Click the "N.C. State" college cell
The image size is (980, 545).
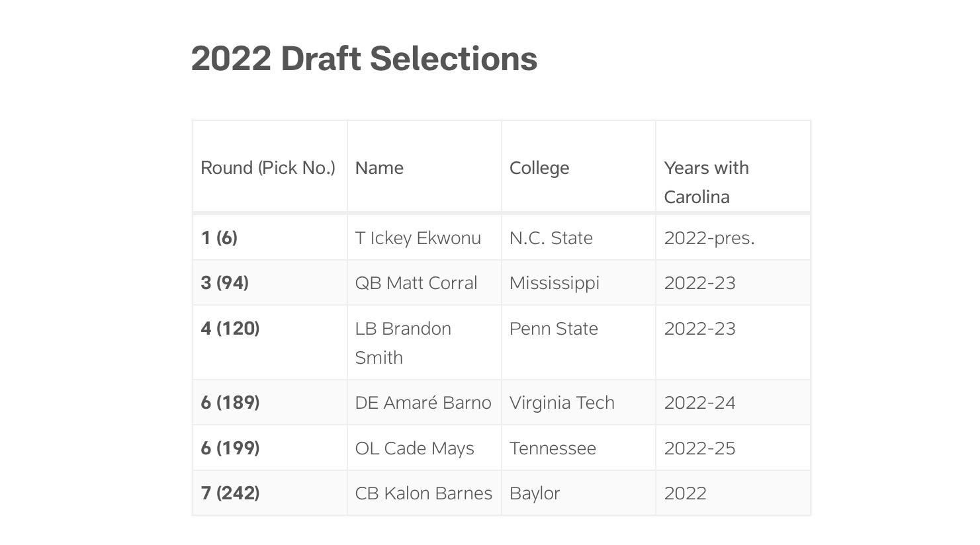[x=551, y=238]
